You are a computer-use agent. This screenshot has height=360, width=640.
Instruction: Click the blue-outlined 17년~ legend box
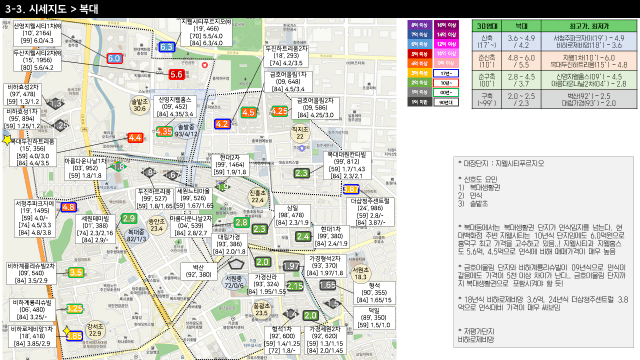coord(446,73)
